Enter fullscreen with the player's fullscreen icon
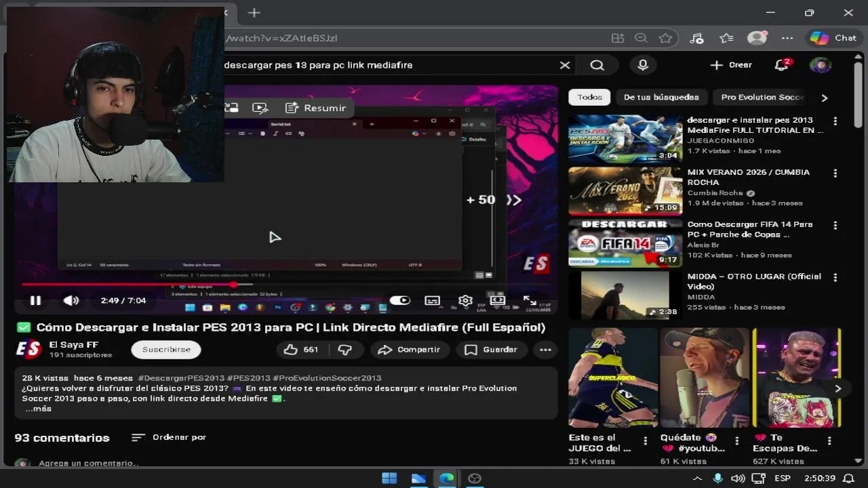This screenshot has height=488, width=868. coord(530,300)
